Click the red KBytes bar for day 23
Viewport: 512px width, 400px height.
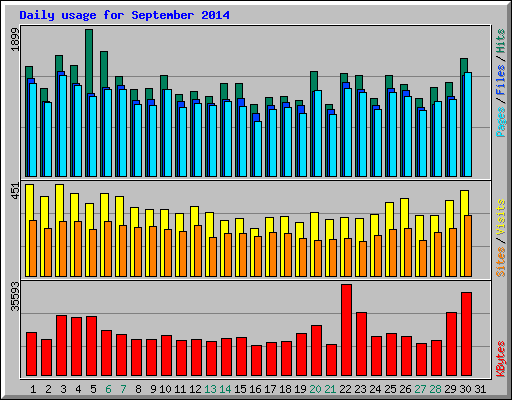361,344
